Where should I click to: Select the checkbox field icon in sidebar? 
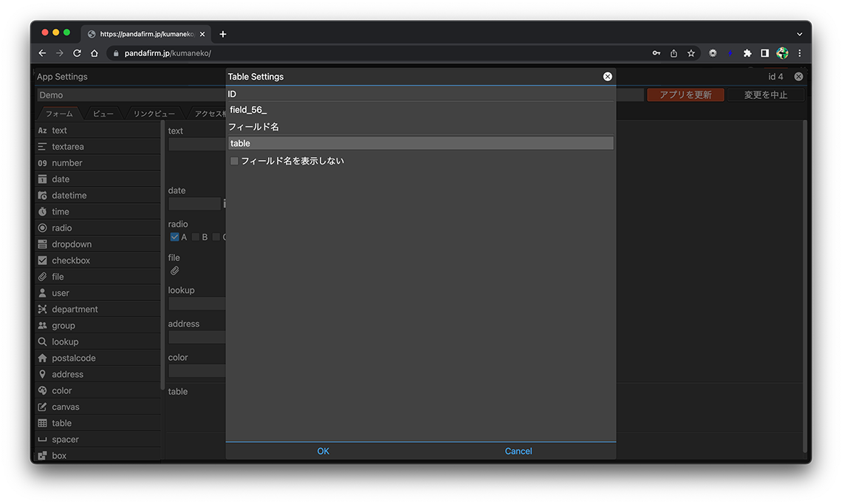click(x=42, y=260)
